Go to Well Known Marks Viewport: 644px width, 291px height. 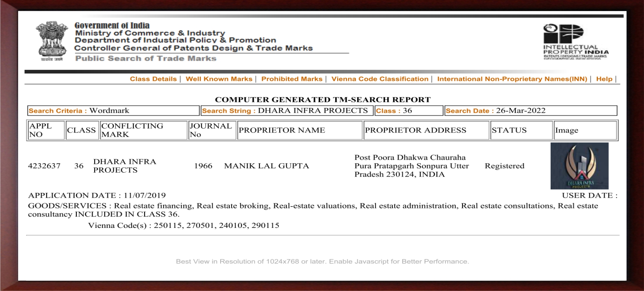219,79
